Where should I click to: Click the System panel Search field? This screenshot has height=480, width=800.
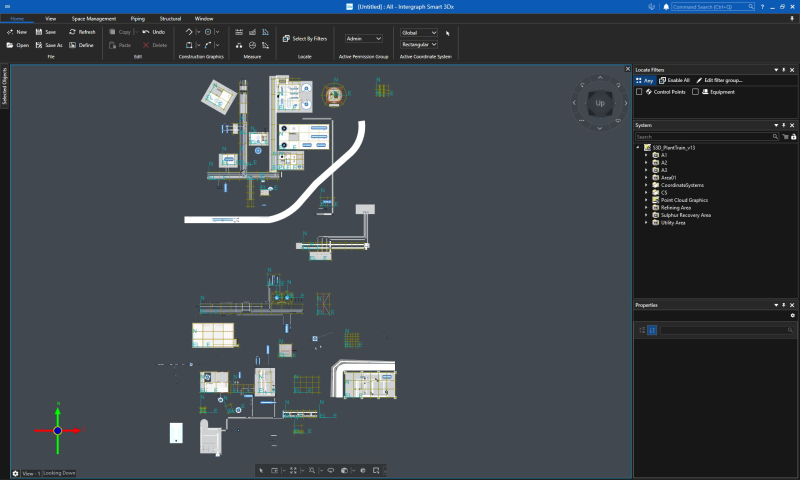tap(707, 137)
